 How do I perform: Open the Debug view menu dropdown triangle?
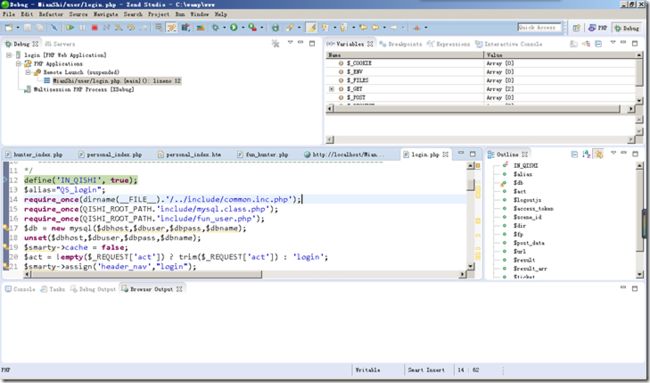[x=290, y=43]
